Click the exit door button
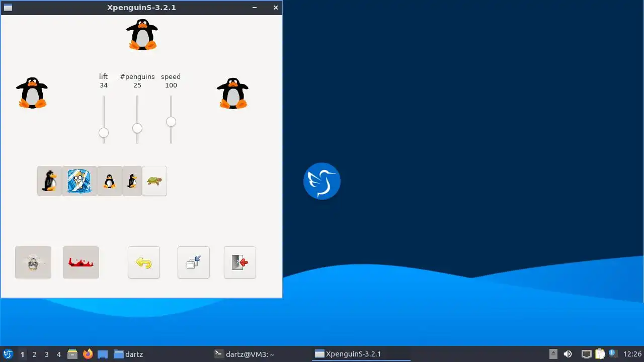The width and height of the screenshot is (644, 362). click(240, 262)
